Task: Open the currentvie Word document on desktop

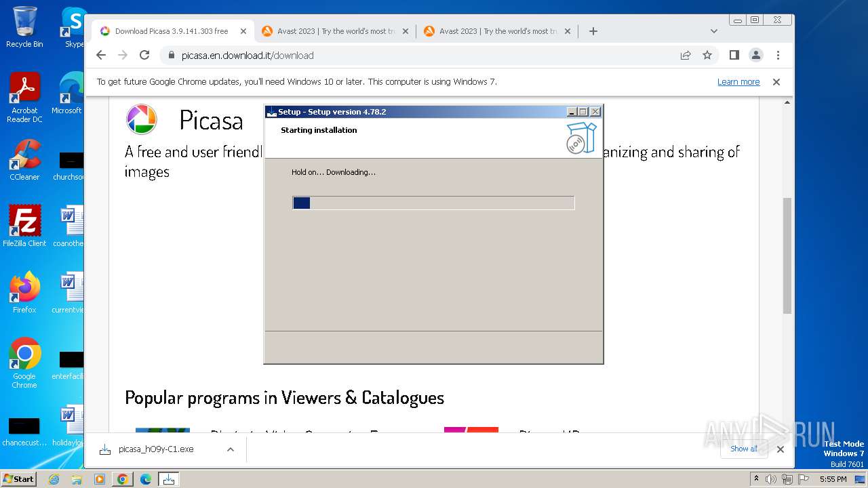Action: [68, 293]
